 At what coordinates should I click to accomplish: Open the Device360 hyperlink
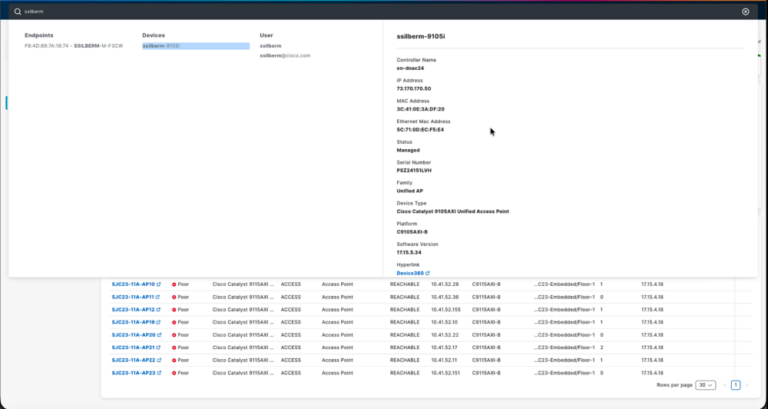click(x=410, y=273)
